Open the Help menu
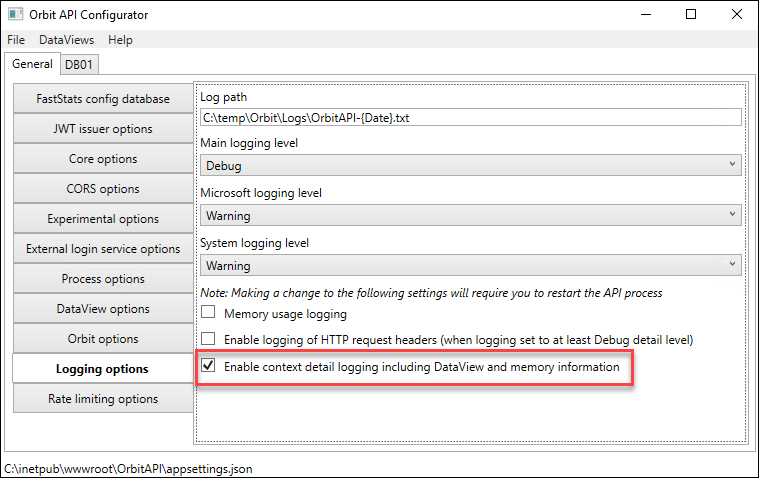Screen dimensions: 759x478 point(120,40)
